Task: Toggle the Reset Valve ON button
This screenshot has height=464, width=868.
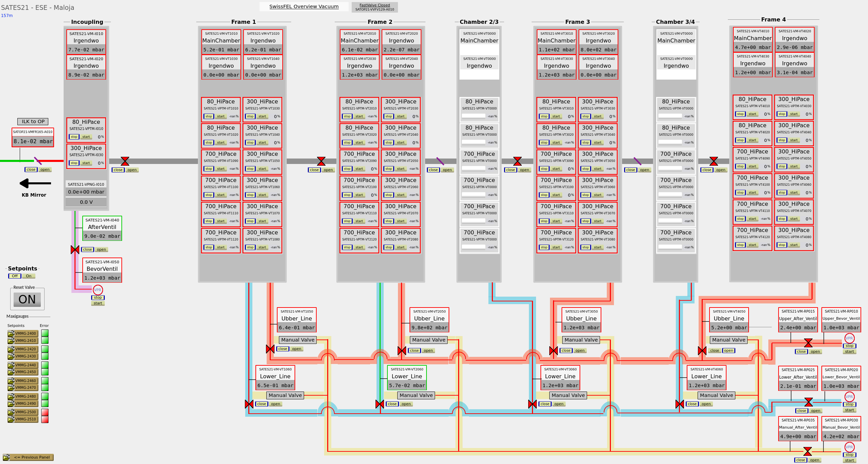Action: coord(27,299)
